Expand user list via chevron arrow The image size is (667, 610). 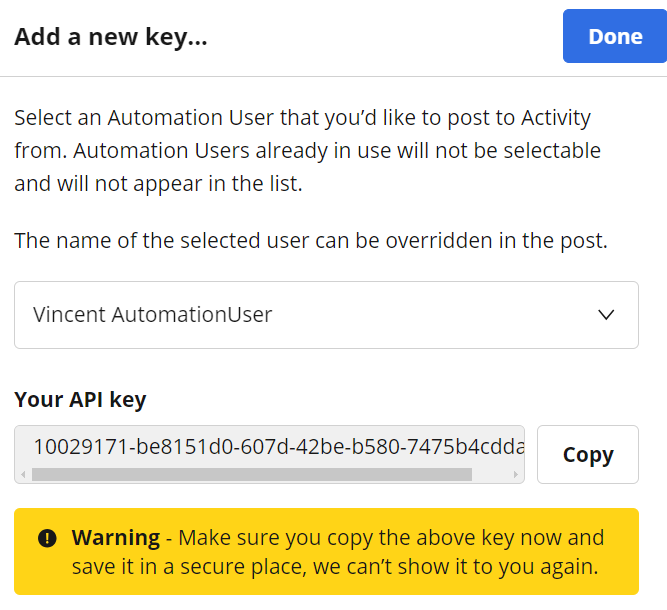coord(606,315)
